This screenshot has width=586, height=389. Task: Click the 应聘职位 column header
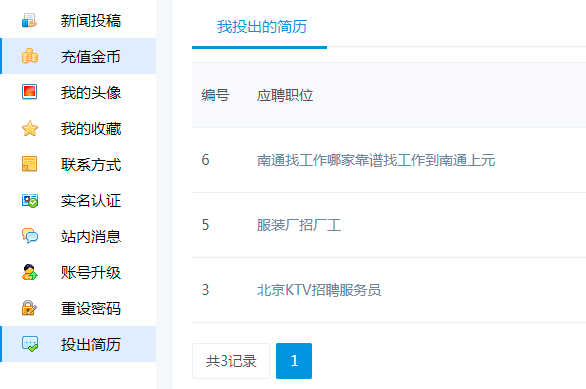coord(285,95)
